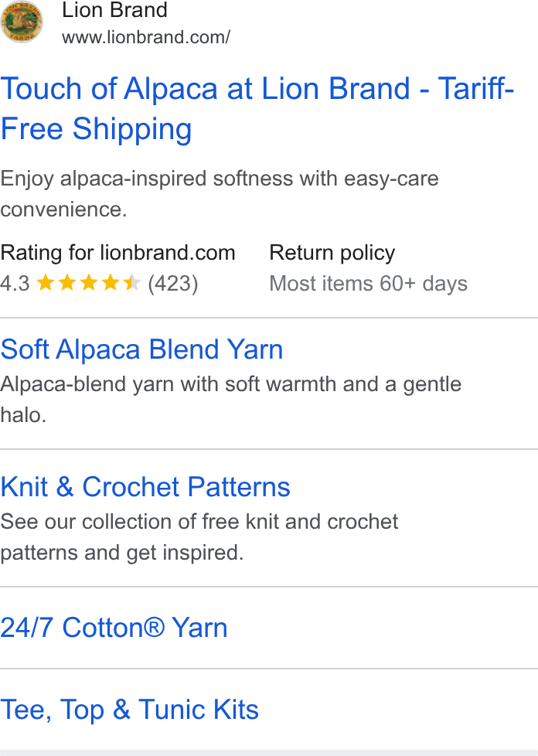Click the Return policy heading
Image resolution: width=538 pixels, height=756 pixels.
point(332,253)
